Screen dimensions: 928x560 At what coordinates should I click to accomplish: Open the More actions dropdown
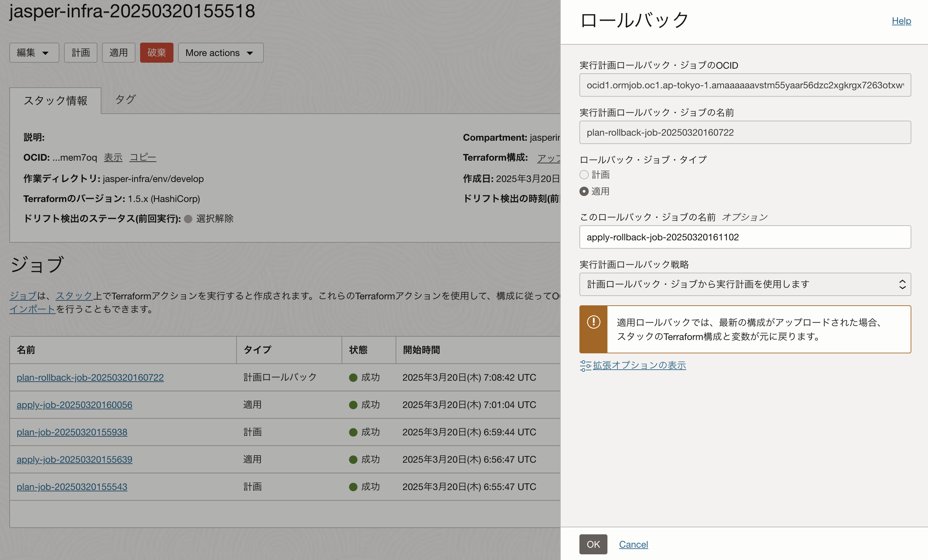[220, 53]
